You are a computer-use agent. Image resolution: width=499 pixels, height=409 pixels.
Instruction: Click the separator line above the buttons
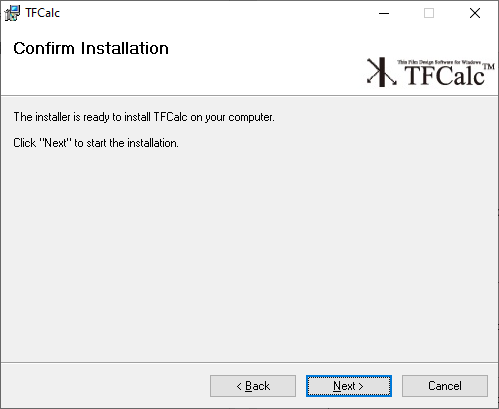coord(249,362)
